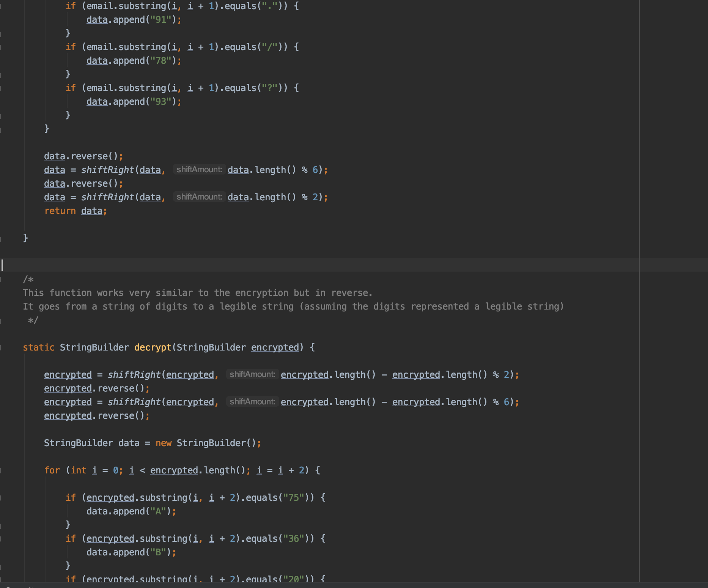Click the "36" string in equals call
The image size is (708, 588).
[x=294, y=538]
